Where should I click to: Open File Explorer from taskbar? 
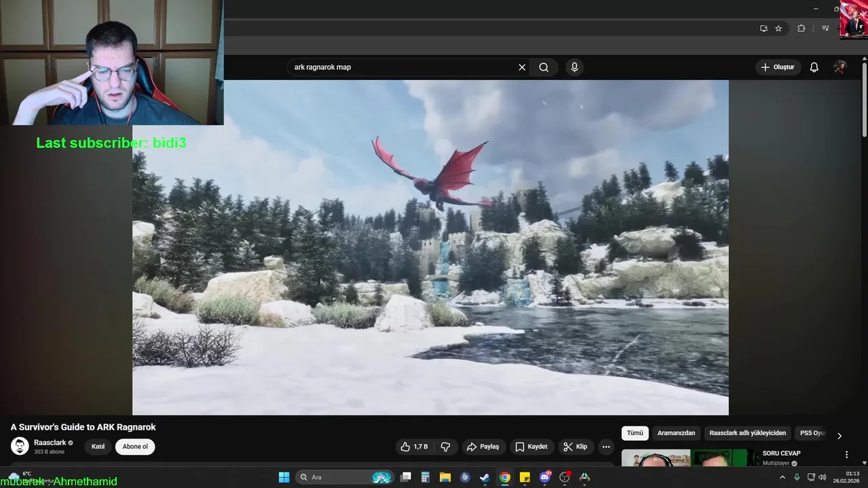pyautogui.click(x=445, y=477)
